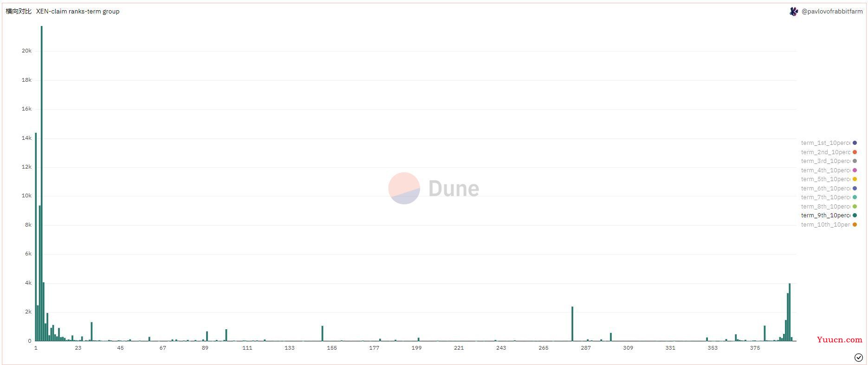Toggle term_9th_10perc legend series
This screenshot has width=868, height=365.
[829, 215]
